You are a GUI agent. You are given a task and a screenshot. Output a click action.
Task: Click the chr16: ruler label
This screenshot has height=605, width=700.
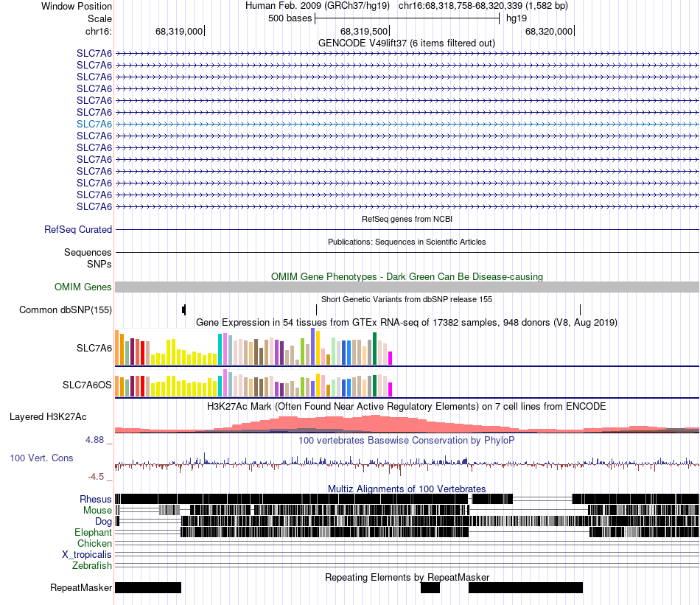click(x=99, y=31)
